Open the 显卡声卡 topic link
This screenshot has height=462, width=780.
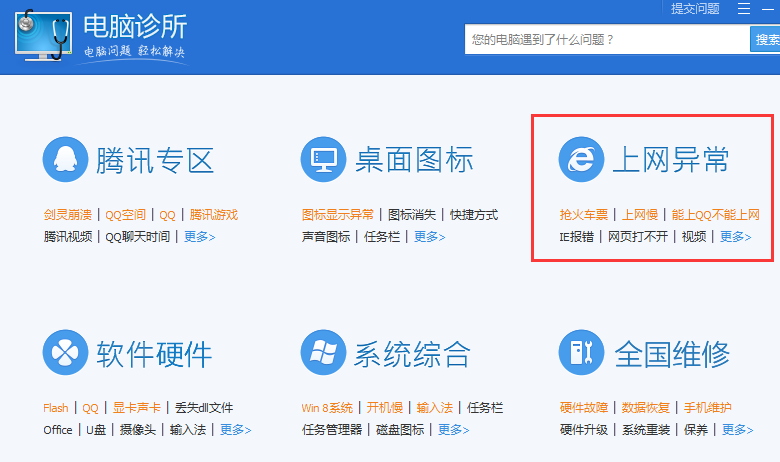point(136,408)
